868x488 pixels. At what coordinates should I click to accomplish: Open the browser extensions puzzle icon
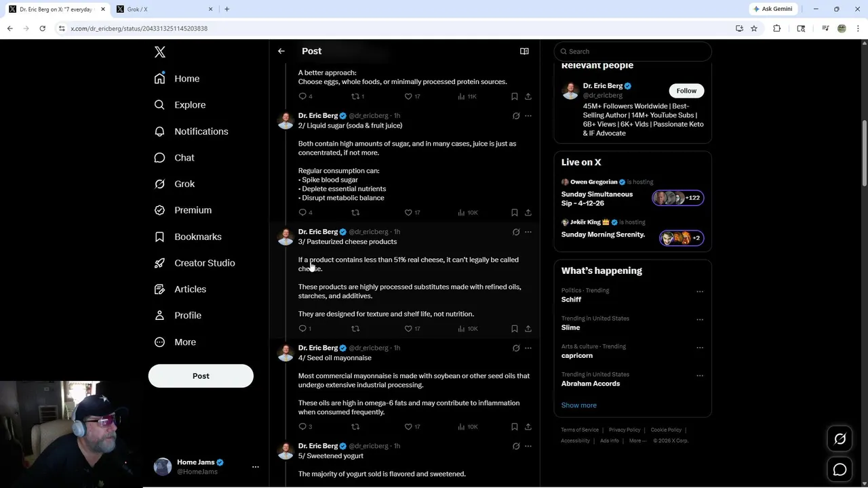[x=777, y=28]
